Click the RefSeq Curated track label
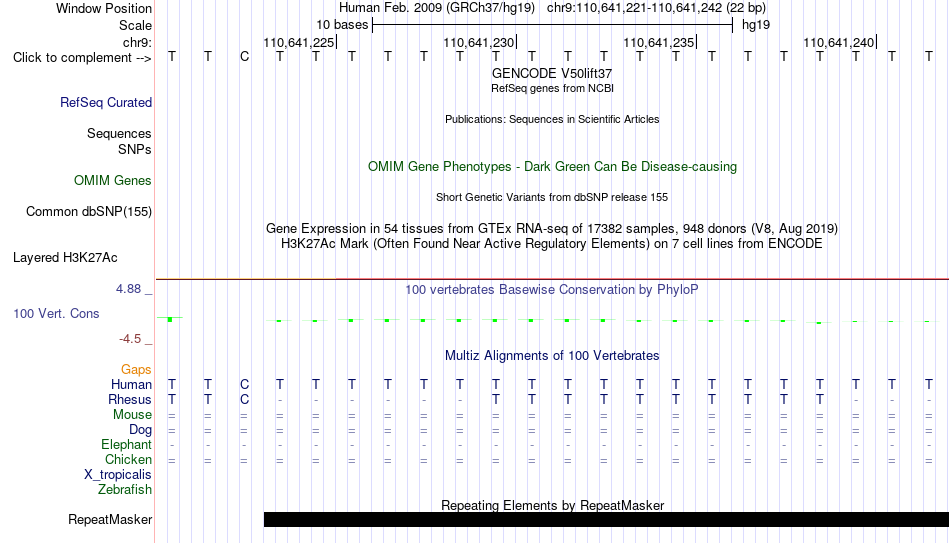 point(106,102)
